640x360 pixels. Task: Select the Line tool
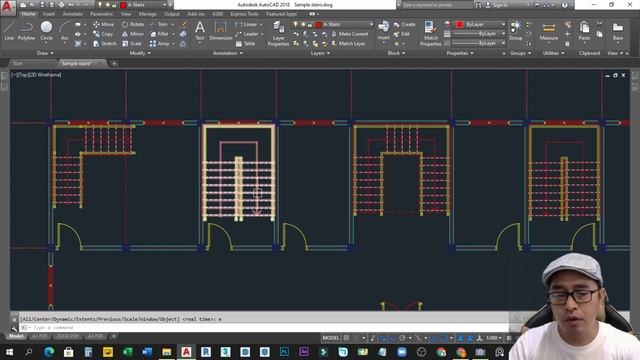(x=9, y=31)
